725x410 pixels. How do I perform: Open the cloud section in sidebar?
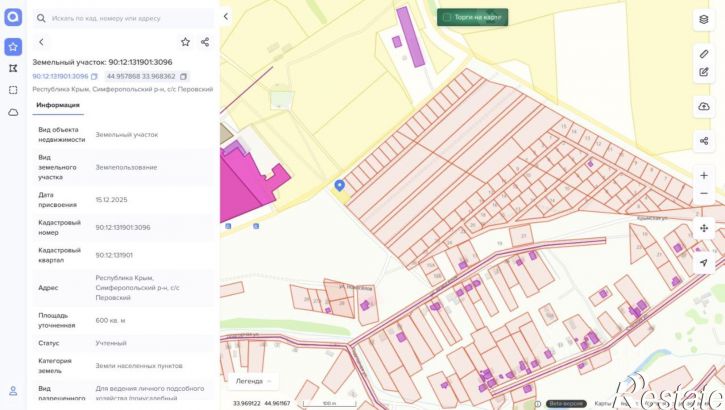pos(13,112)
